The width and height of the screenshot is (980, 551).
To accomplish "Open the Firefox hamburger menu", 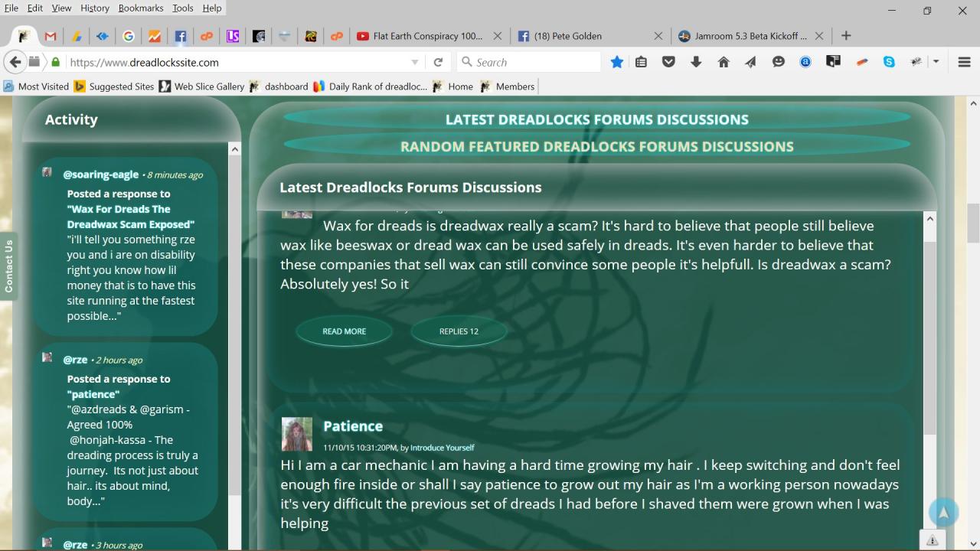I will click(964, 62).
